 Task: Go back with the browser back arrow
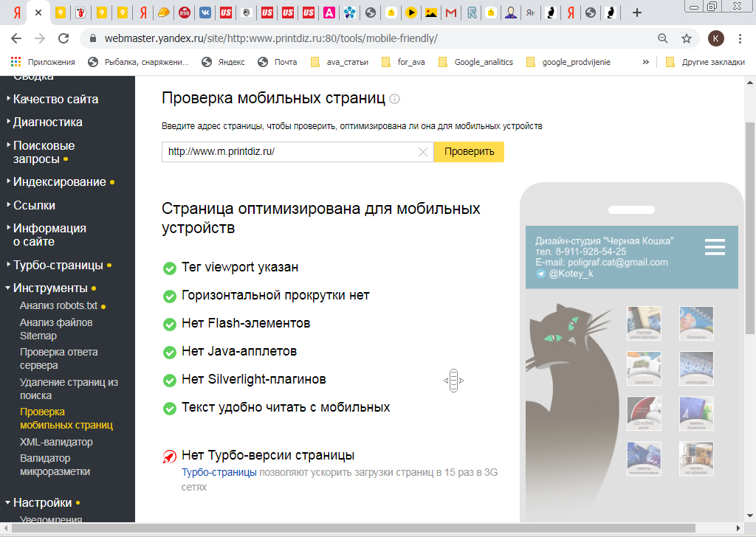click(x=16, y=38)
